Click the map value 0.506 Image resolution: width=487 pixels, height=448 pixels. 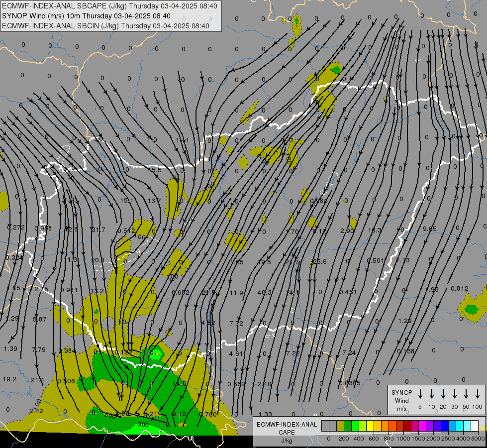coord(66,381)
